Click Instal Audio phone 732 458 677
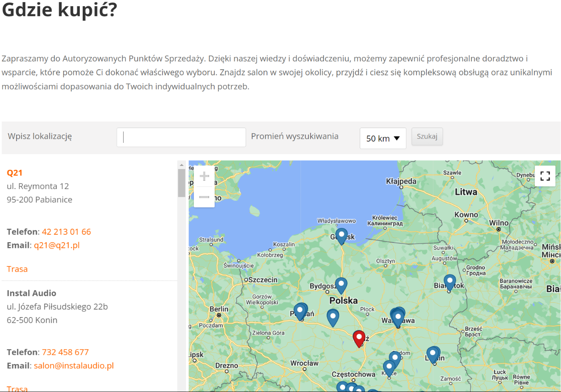The image size is (561, 392). click(x=65, y=352)
